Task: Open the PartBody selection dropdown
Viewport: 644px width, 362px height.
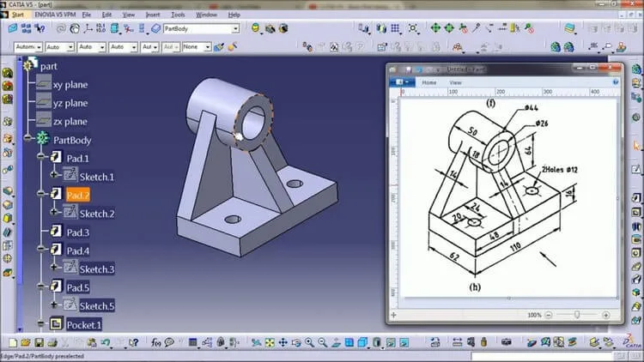Action: pos(235,28)
